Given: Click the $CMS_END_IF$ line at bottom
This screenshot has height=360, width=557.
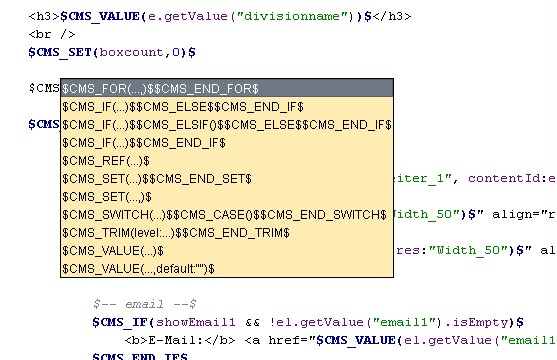Looking at the screenshot, I should coord(140,355).
